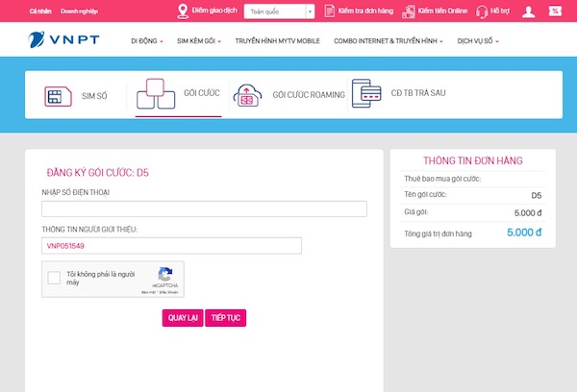
Task: Click the percent promotions icon
Action: (555, 11)
